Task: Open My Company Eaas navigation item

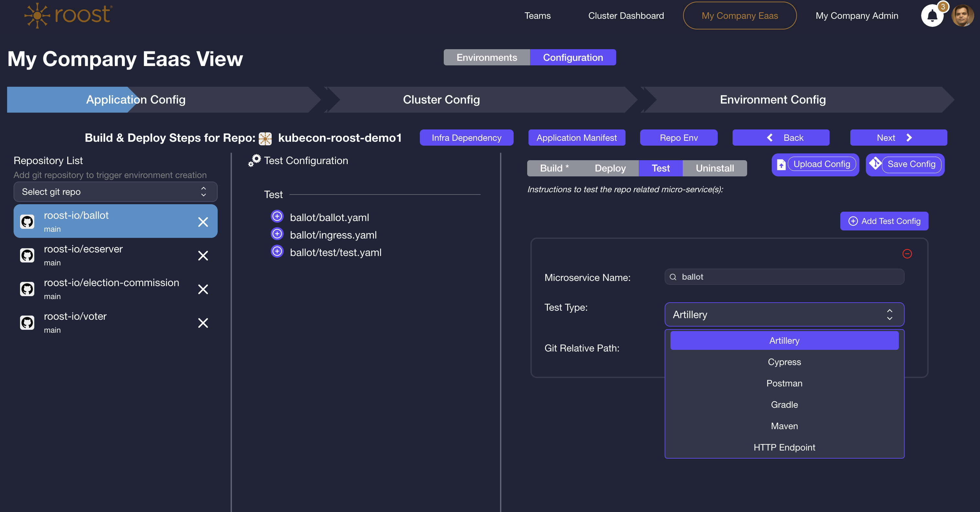Action: pos(740,16)
